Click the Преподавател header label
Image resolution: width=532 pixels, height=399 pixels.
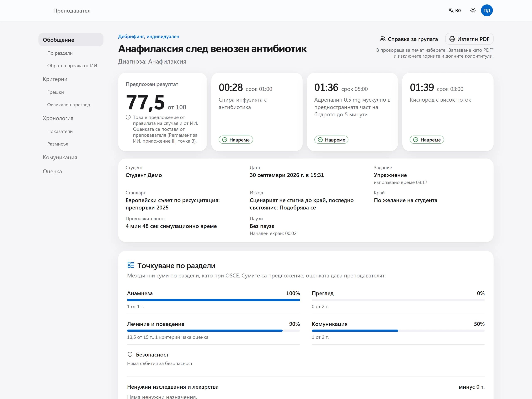pyautogui.click(x=72, y=11)
